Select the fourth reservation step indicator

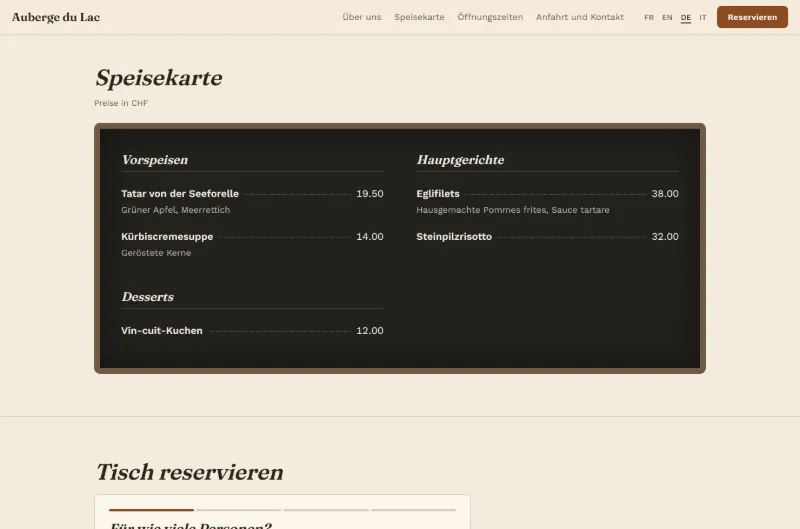pos(413,510)
